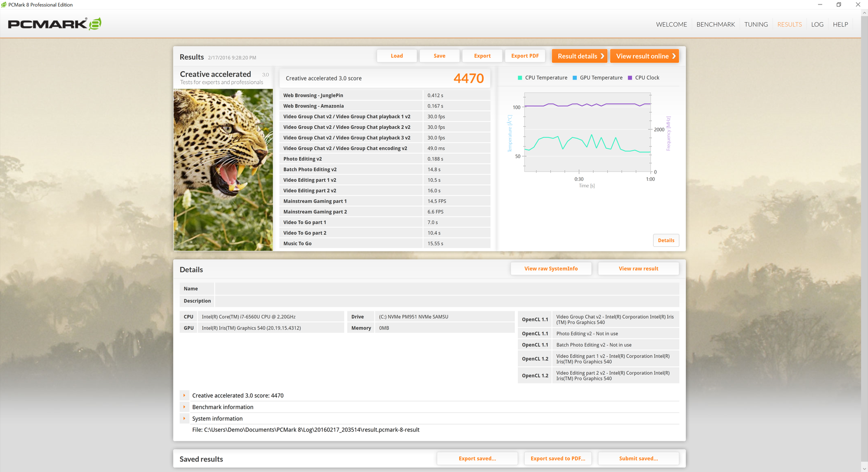This screenshot has width=868, height=472.
Task: Toggle CPU Temperature legend swatch
Action: (x=520, y=78)
